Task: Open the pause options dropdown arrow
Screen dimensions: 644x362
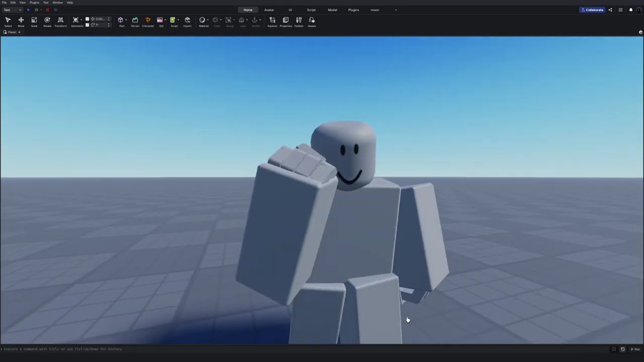Action: [41, 10]
